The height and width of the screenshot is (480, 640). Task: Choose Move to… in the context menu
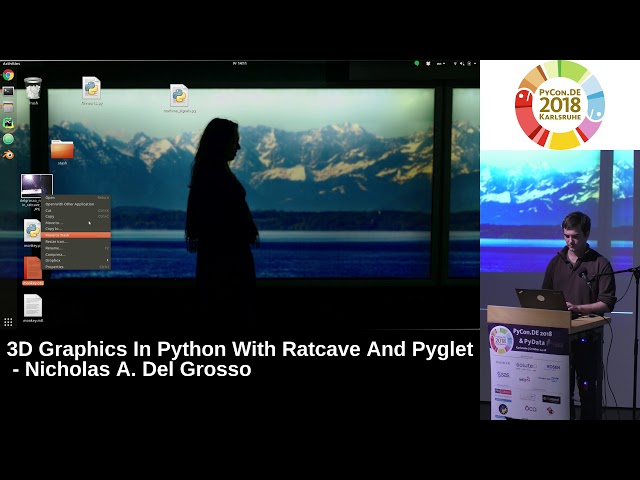click(76, 223)
